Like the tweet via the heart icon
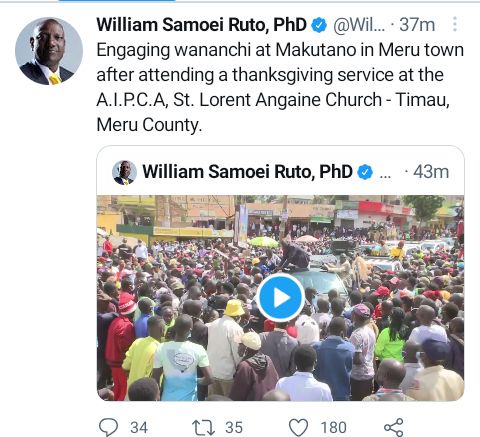This screenshot has width=480, height=437. 298,427
